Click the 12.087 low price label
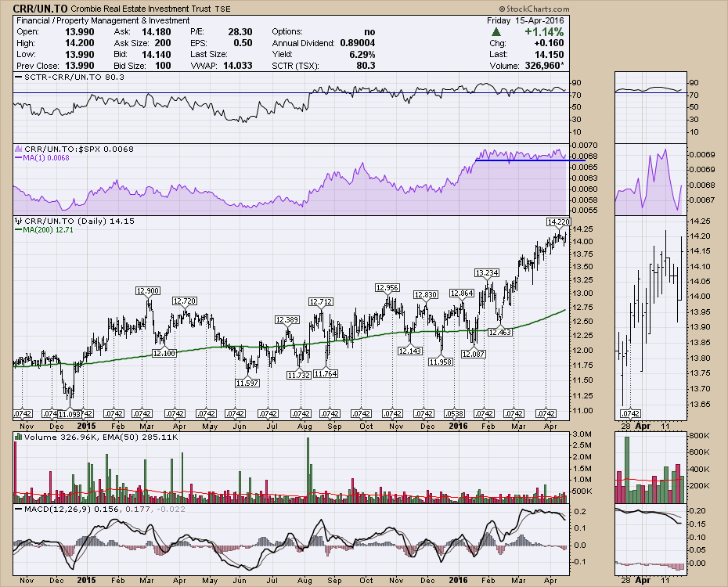 click(x=473, y=354)
